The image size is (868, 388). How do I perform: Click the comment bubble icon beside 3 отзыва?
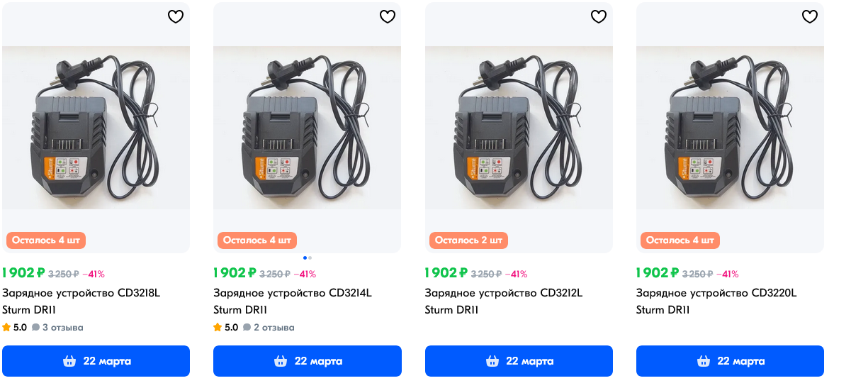[x=36, y=328]
